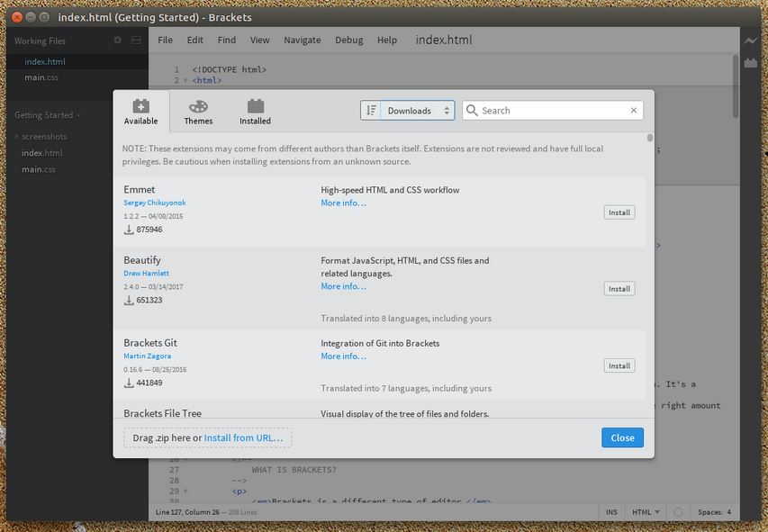Viewport: 768px width, 532px height.
Task: Open the View menu
Action: tap(259, 41)
